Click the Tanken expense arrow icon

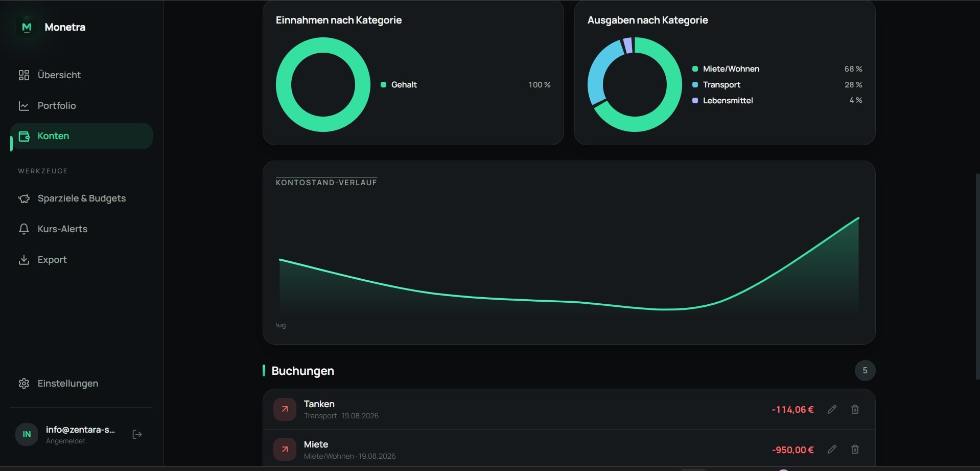pyautogui.click(x=285, y=409)
